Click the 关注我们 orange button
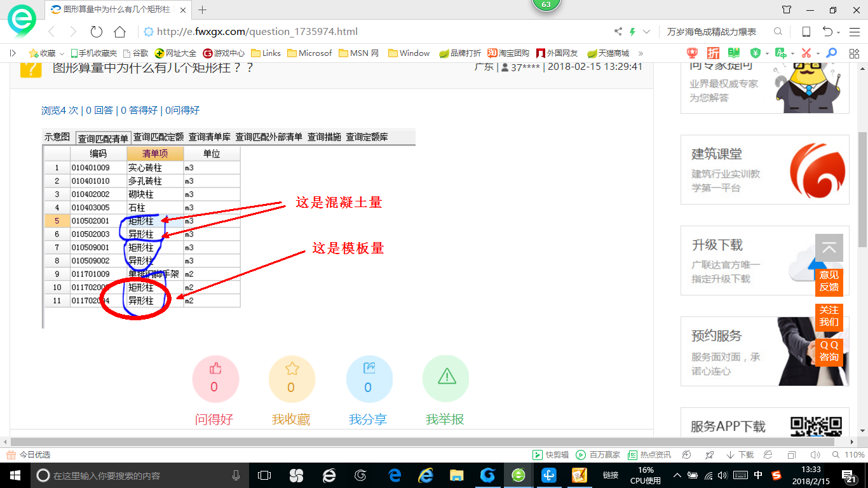 point(829,316)
